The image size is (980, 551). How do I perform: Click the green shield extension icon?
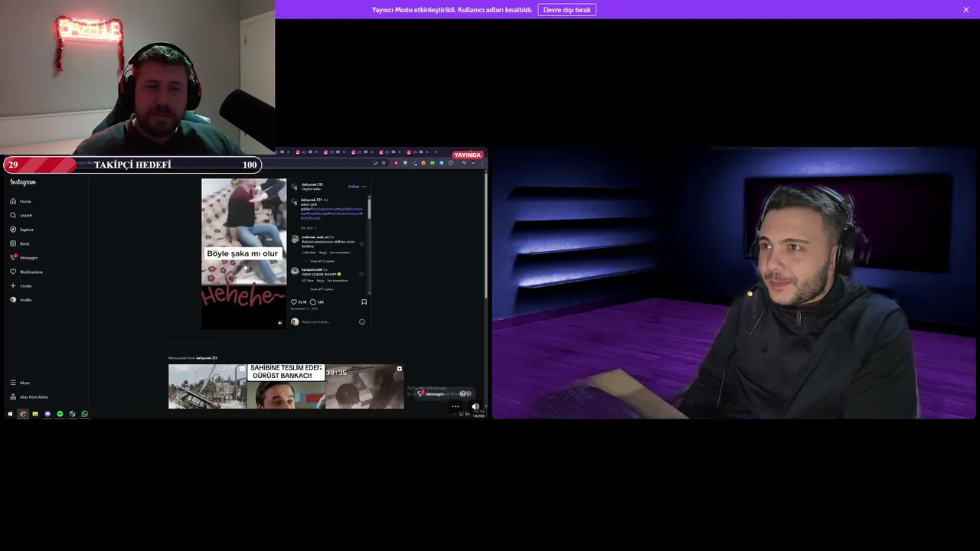point(405,162)
